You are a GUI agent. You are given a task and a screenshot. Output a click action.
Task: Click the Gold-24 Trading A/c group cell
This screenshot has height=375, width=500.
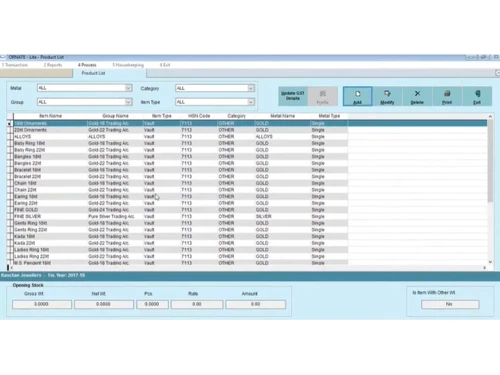[x=109, y=210]
